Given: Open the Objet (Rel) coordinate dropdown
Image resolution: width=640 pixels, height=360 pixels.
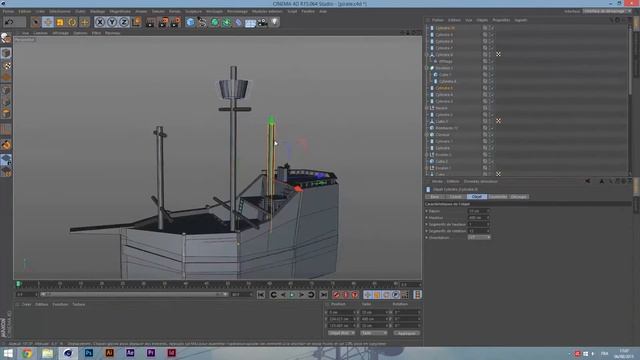Looking at the screenshot, I should pos(341,333).
